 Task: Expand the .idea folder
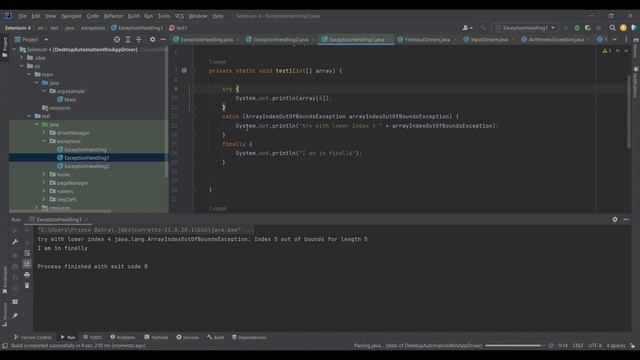pos(22,58)
